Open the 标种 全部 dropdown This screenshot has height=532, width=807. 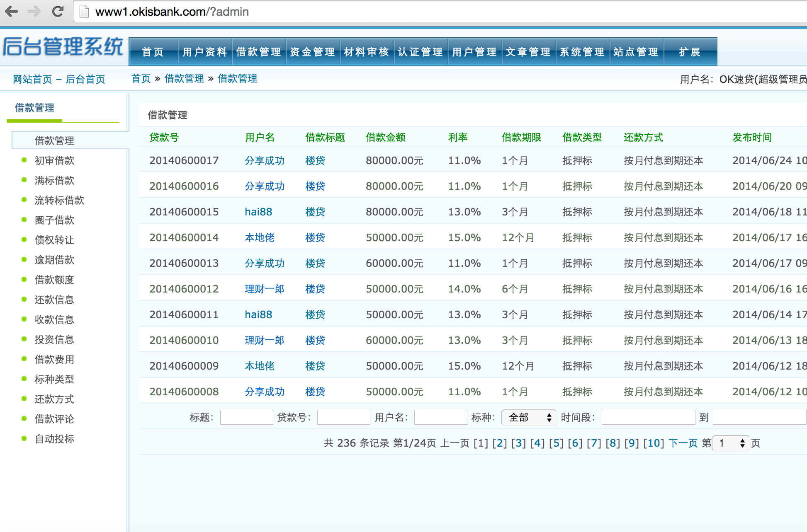pos(529,417)
